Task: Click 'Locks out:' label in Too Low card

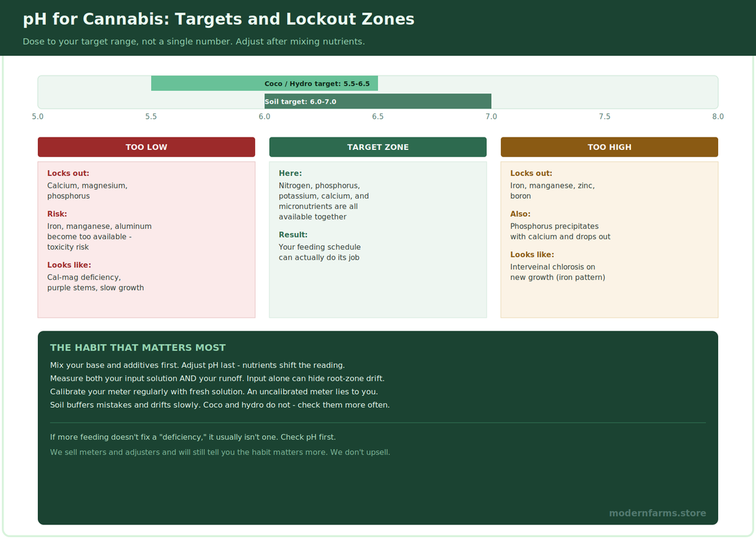Action: (x=68, y=173)
